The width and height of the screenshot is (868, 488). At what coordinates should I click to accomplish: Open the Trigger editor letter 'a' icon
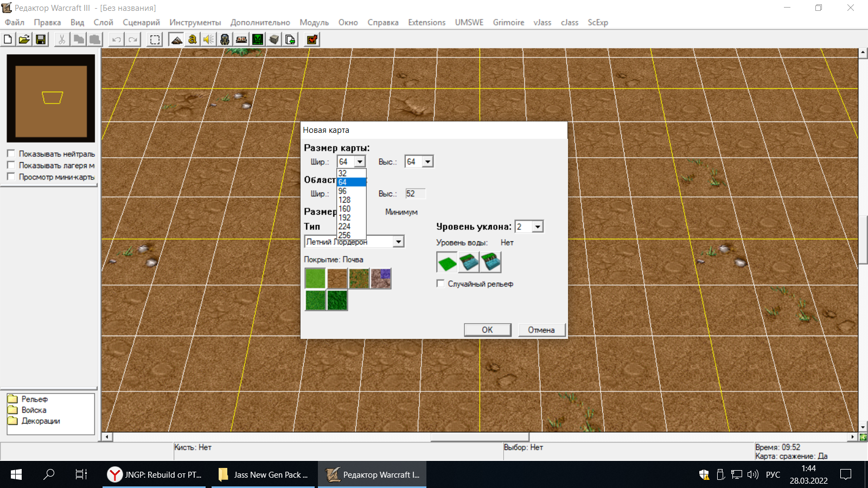tap(193, 40)
